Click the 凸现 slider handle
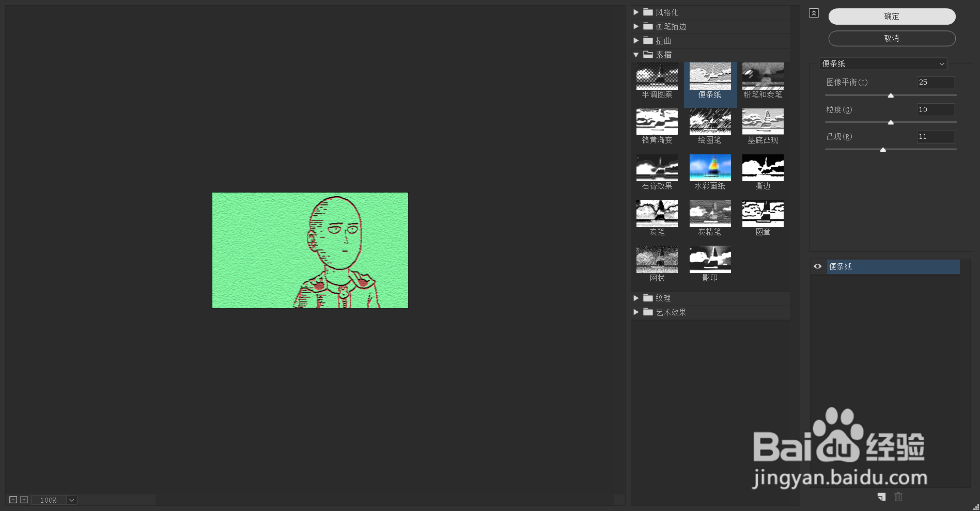Screen dimensions: 980x511 point(883,150)
